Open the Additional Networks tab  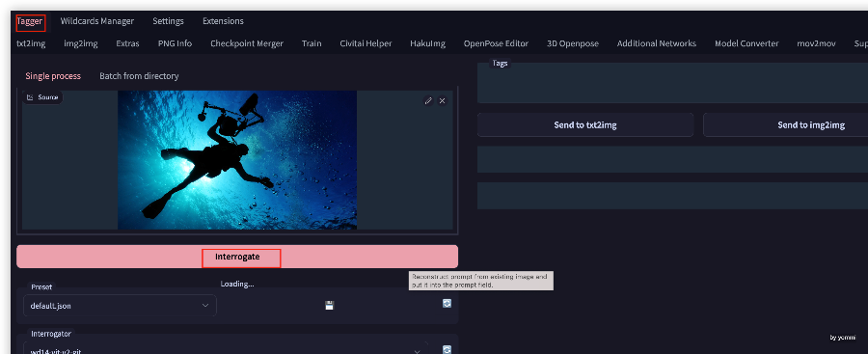point(657,43)
